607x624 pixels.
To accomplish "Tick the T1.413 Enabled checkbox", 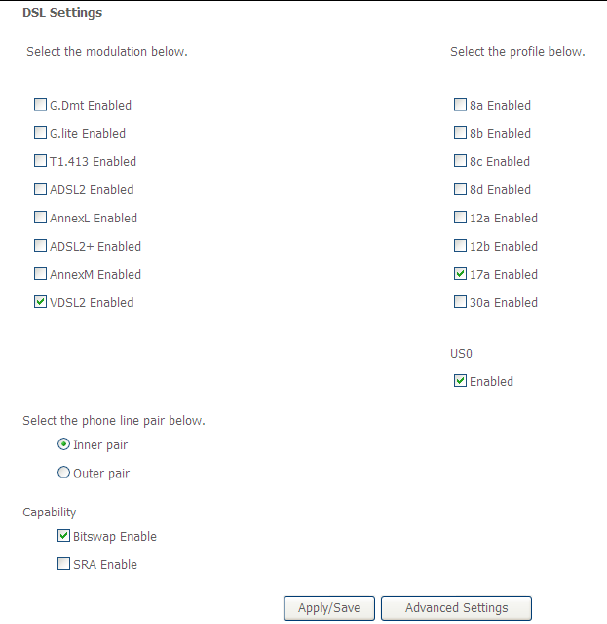I will pos(40,161).
